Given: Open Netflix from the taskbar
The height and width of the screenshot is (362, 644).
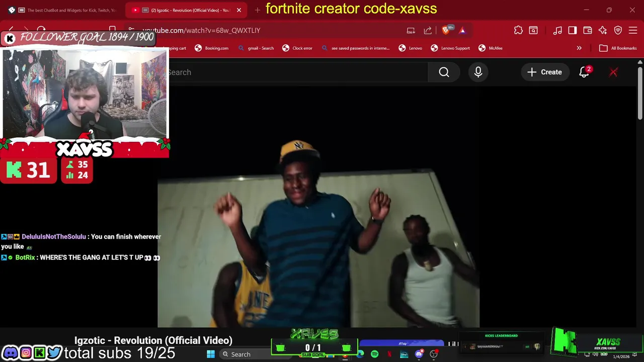Looking at the screenshot, I should pos(389,354).
